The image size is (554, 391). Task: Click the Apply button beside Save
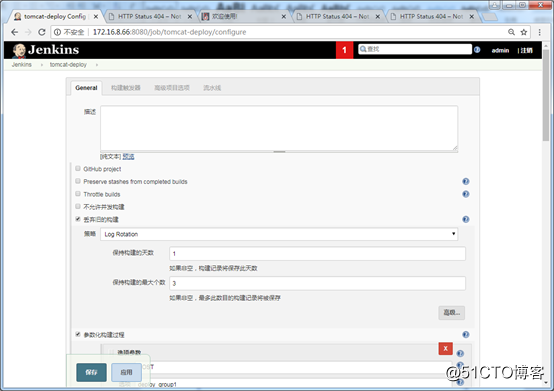(x=126, y=372)
